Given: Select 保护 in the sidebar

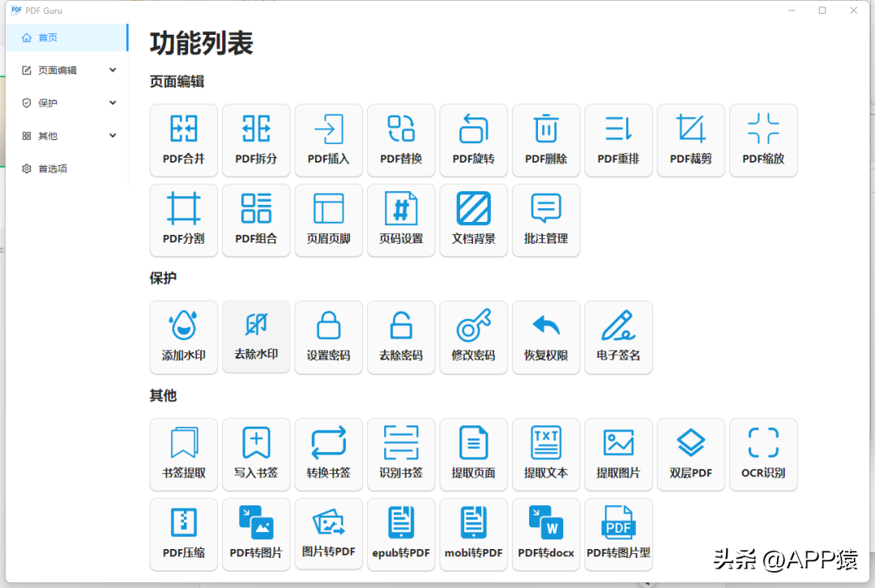Looking at the screenshot, I should click(x=67, y=103).
